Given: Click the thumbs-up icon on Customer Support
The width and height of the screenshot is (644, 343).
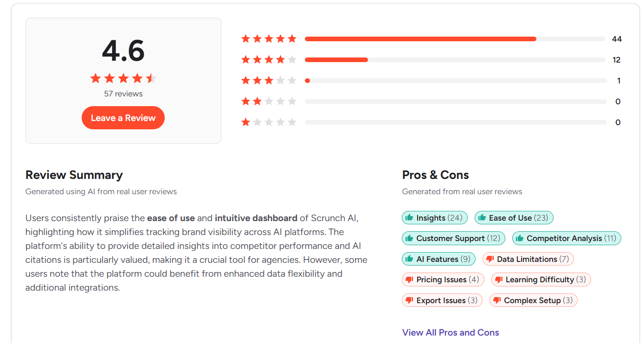Looking at the screenshot, I should [410, 238].
